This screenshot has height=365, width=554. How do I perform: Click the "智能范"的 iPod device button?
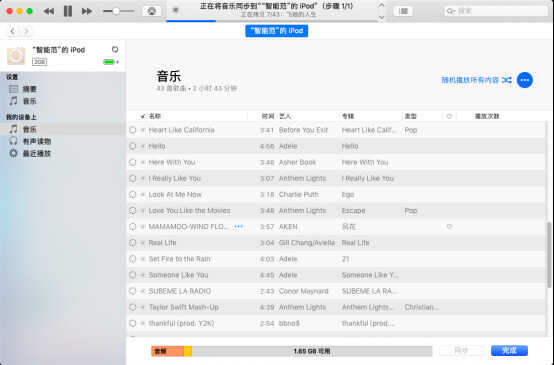click(x=277, y=31)
